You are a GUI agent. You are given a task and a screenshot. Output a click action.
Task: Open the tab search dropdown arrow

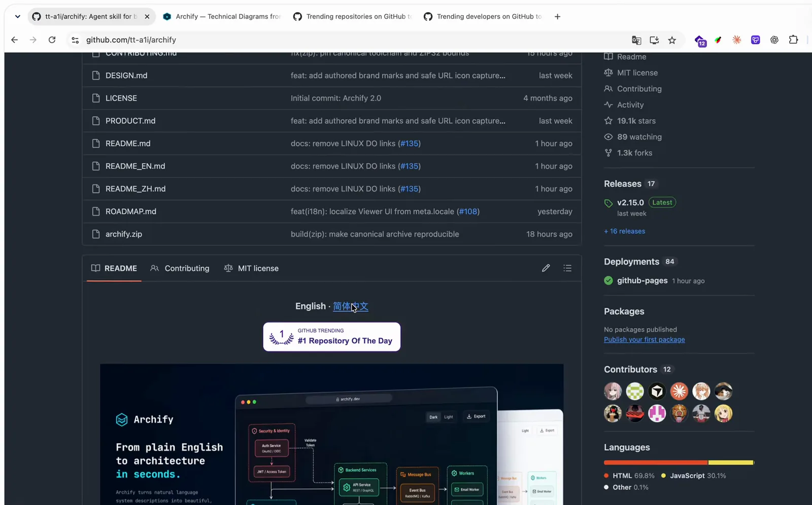(18, 17)
